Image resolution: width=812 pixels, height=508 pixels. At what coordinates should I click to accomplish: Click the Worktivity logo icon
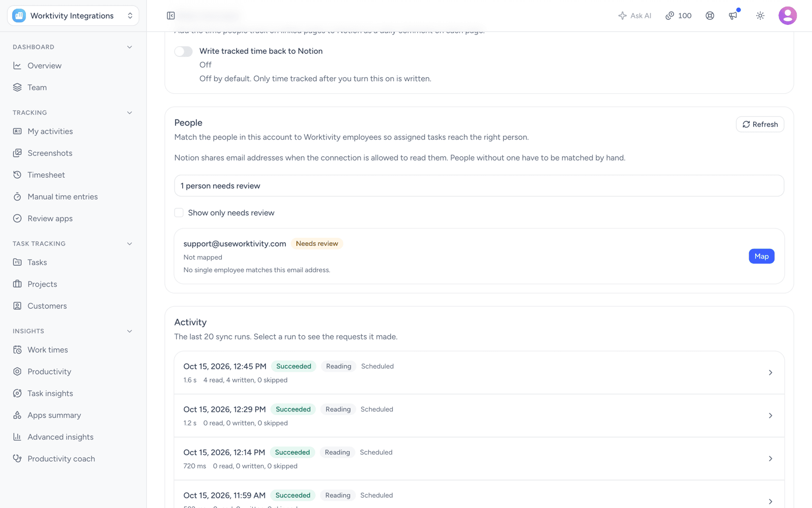point(19,16)
